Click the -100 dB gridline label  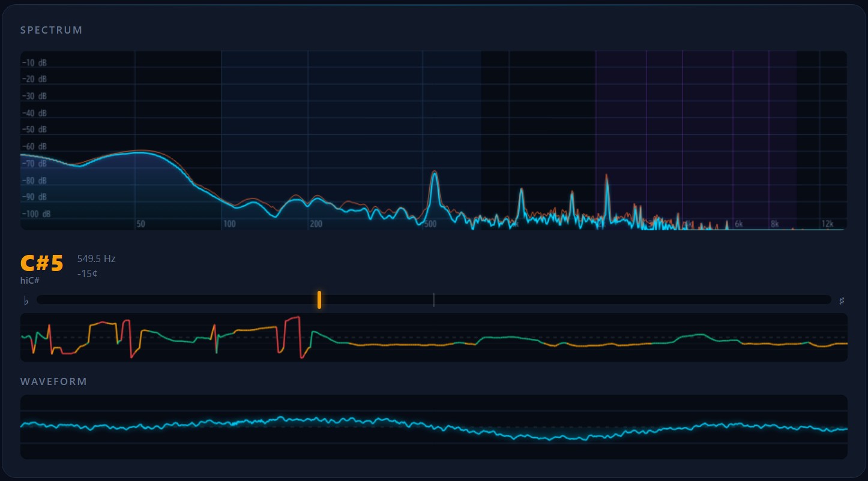click(x=36, y=214)
